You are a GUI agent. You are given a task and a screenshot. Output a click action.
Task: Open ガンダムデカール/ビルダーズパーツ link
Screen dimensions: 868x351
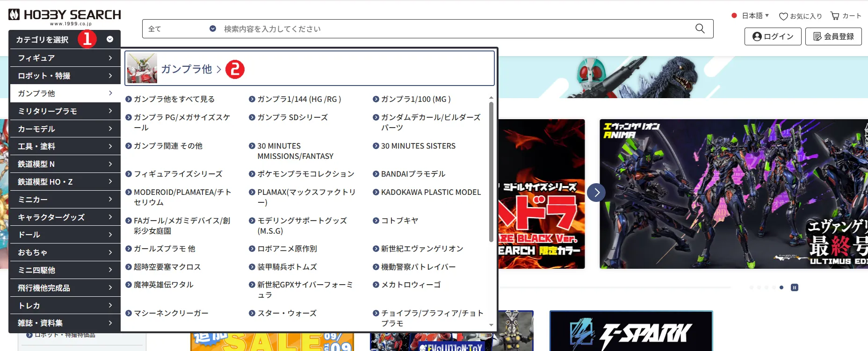pyautogui.click(x=430, y=122)
